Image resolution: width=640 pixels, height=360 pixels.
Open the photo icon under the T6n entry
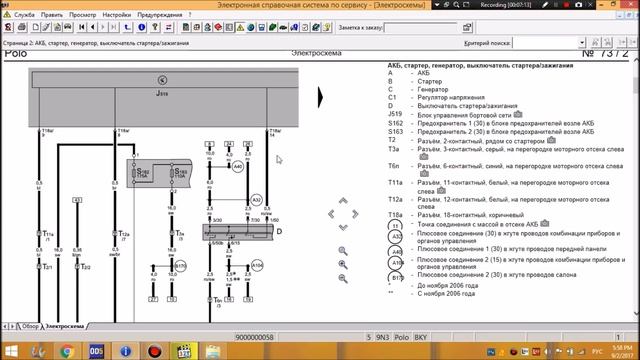424,173
